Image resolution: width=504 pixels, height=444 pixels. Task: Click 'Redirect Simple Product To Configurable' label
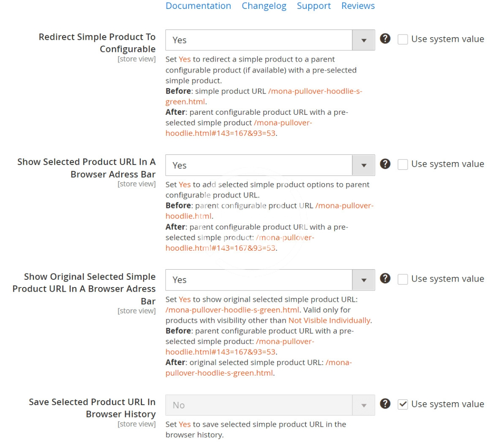coord(97,43)
